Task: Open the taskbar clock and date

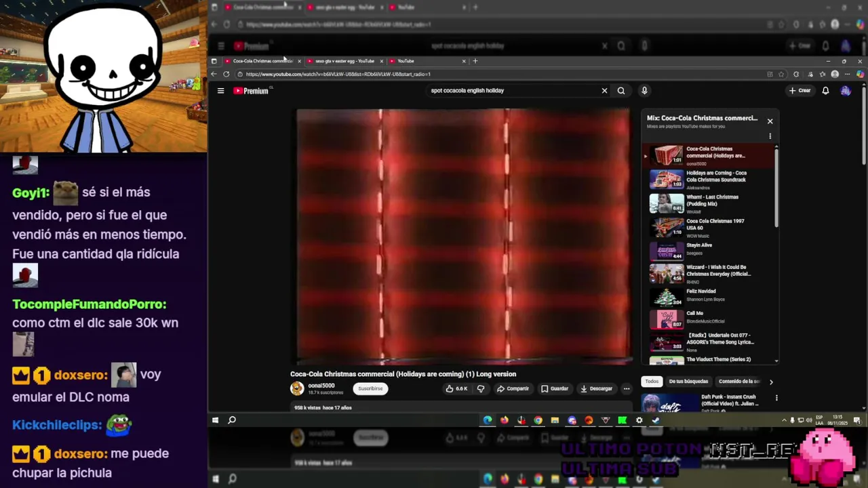Action: 837,420
